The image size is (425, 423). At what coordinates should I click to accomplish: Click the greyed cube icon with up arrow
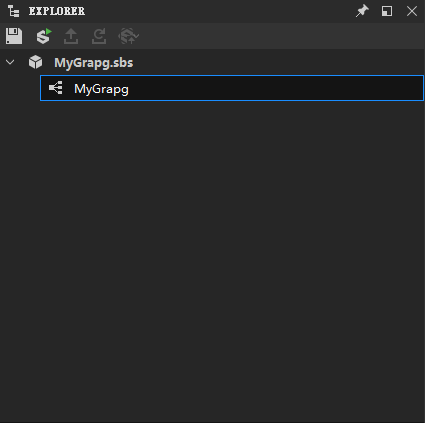click(x=128, y=36)
